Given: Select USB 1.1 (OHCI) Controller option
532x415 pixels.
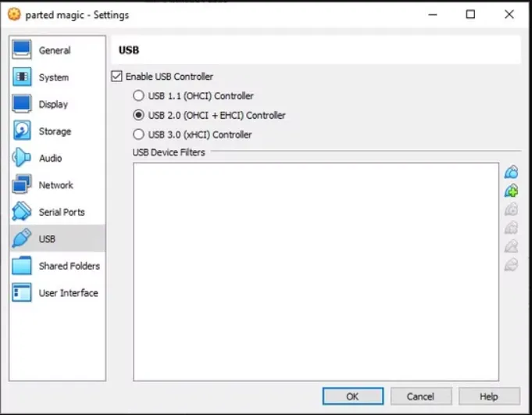Looking at the screenshot, I should click(139, 96).
